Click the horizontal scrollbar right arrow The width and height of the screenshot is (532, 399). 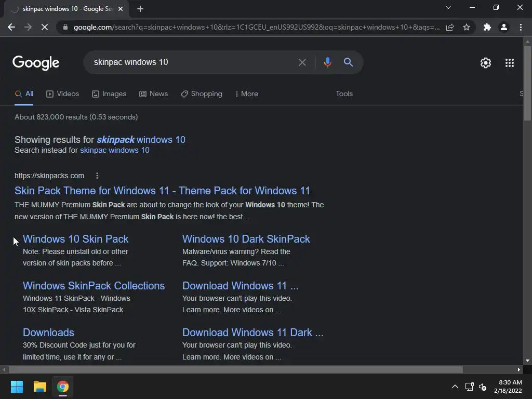click(519, 369)
